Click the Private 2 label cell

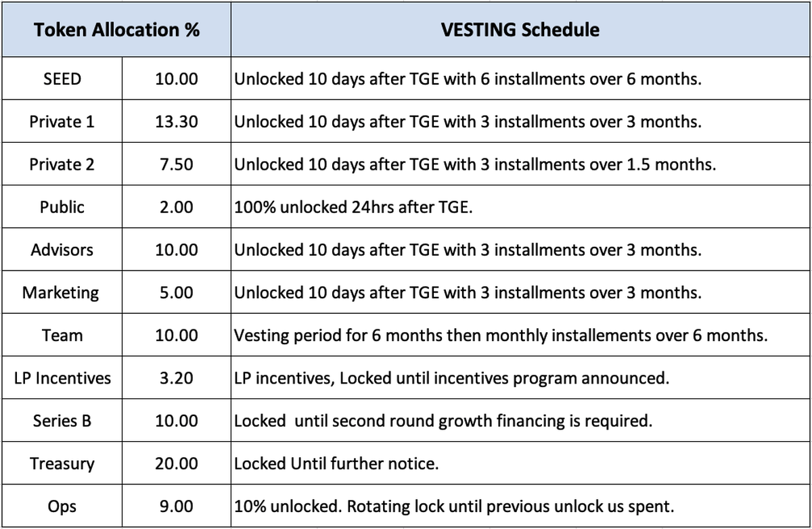pos(62,165)
